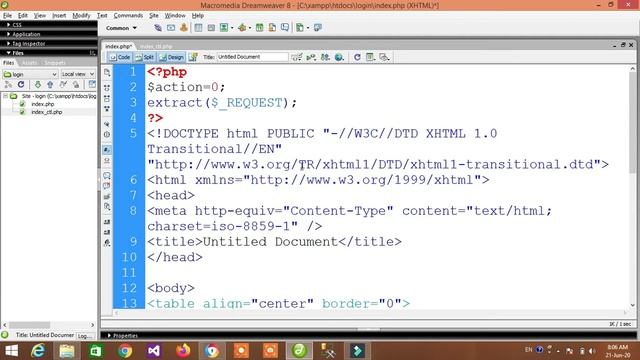Viewport: 640px width, 360px height.
Task: Click the Server-Side Include icon
Action: coord(272,28)
